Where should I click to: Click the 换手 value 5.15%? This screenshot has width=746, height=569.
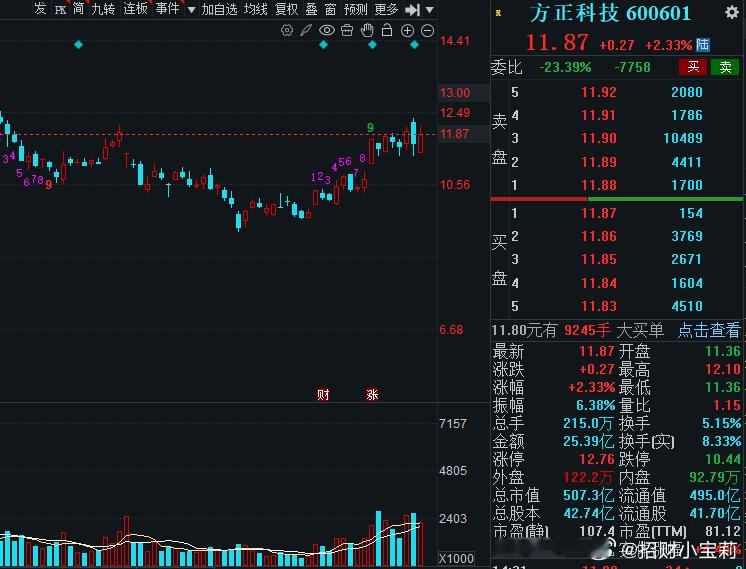722,423
